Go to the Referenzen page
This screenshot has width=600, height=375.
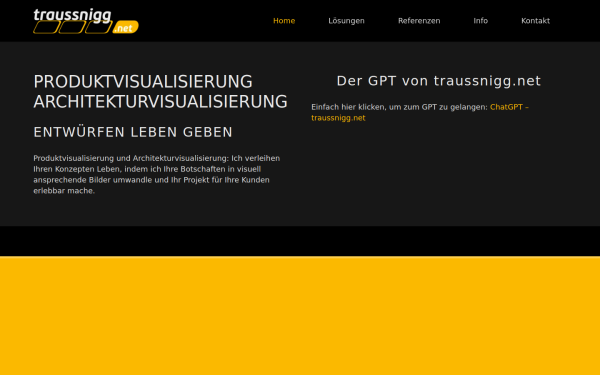(419, 21)
